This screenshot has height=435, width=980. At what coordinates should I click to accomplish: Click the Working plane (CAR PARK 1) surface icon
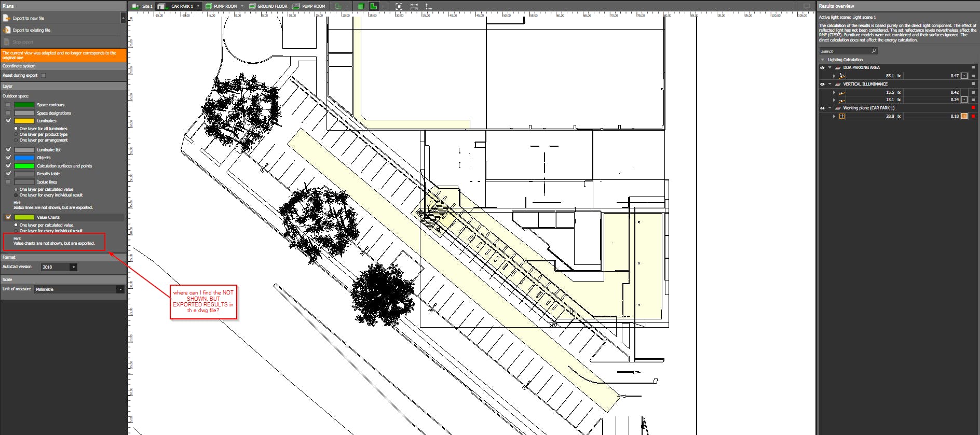(838, 108)
